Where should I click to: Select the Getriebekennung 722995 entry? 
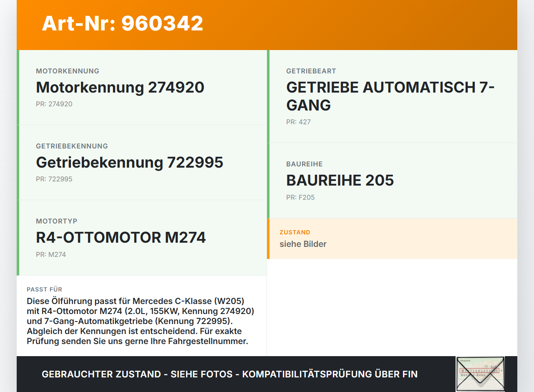pyautogui.click(x=130, y=162)
